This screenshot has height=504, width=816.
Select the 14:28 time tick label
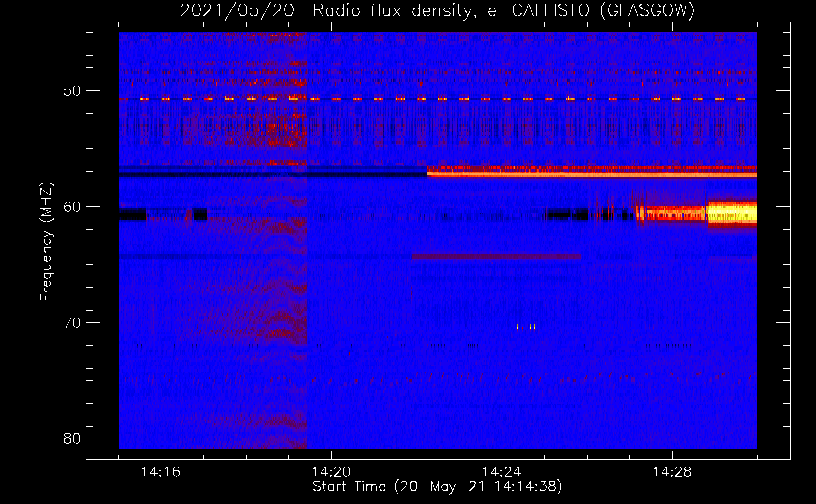(x=672, y=472)
